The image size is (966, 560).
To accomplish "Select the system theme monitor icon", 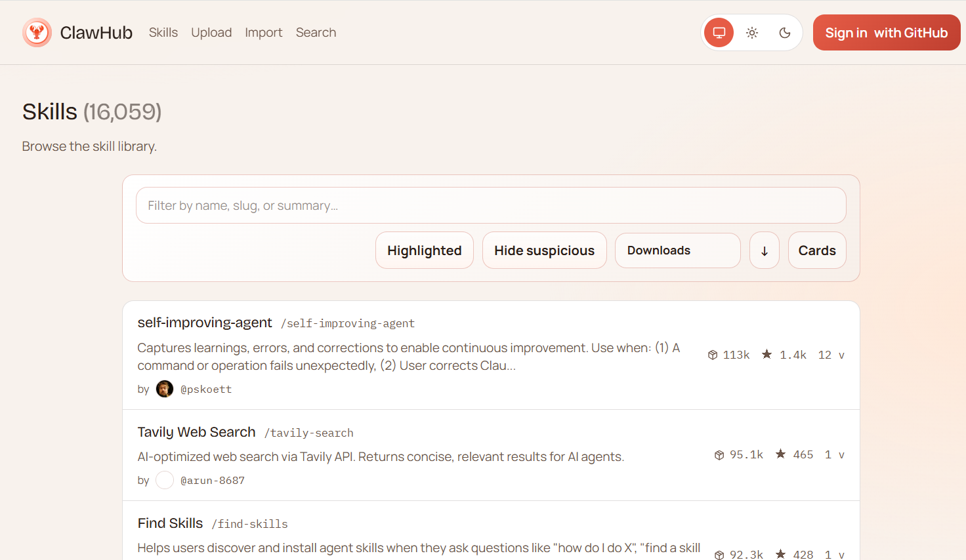I will click(719, 33).
